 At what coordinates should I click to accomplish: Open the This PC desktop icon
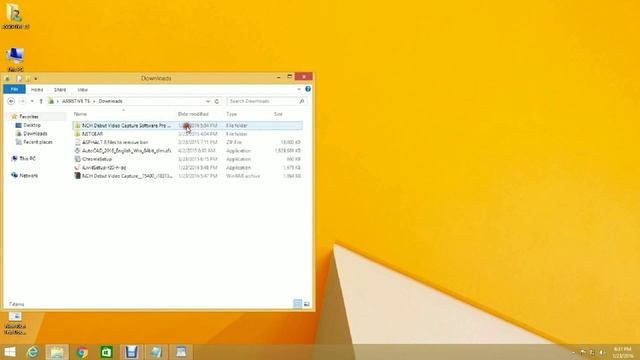click(16, 60)
